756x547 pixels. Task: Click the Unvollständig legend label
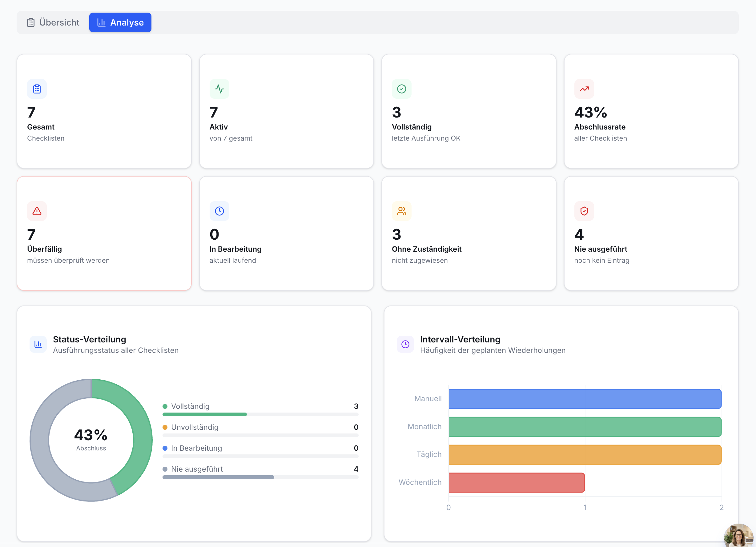click(x=195, y=427)
